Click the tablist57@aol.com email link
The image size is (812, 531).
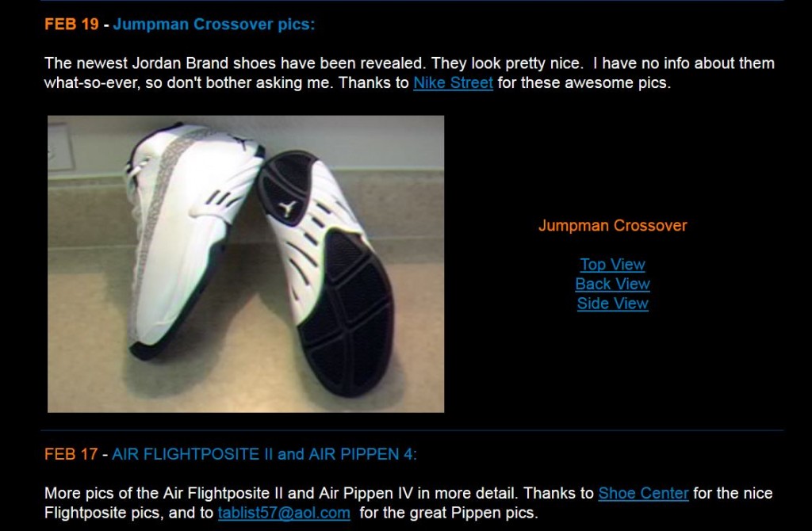point(284,513)
